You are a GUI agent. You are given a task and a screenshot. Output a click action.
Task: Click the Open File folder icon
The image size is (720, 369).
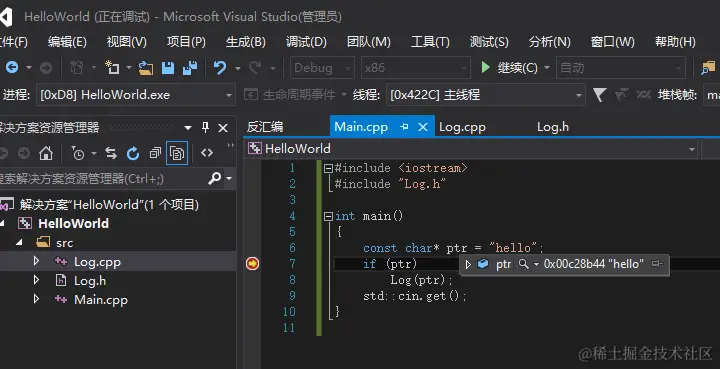point(146,68)
